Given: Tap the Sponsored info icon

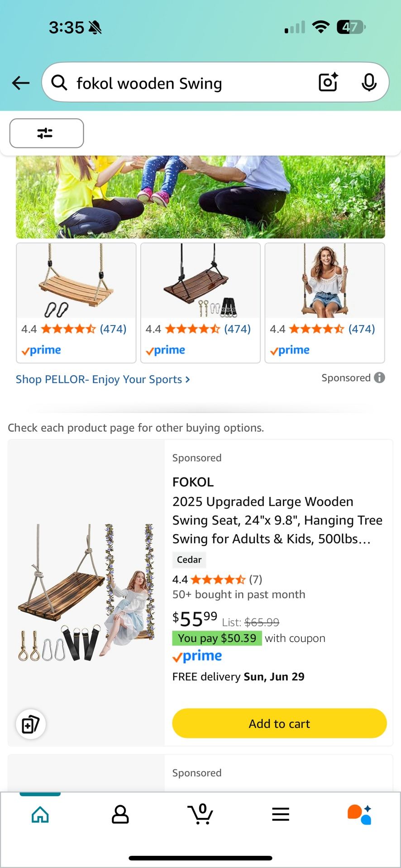Looking at the screenshot, I should coord(380,377).
